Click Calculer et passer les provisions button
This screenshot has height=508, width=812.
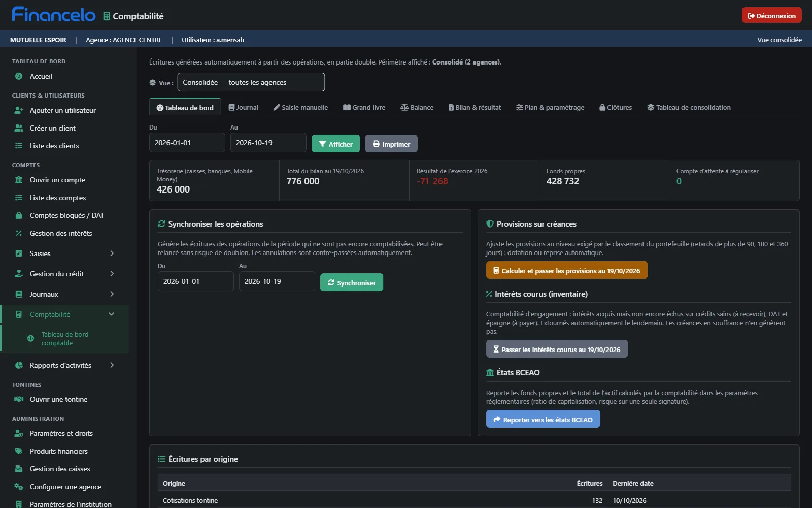pyautogui.click(x=566, y=270)
